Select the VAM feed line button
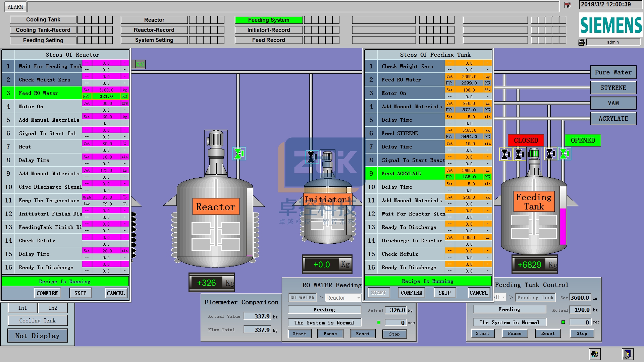Image resolution: width=644 pixels, height=362 pixels. tap(613, 103)
